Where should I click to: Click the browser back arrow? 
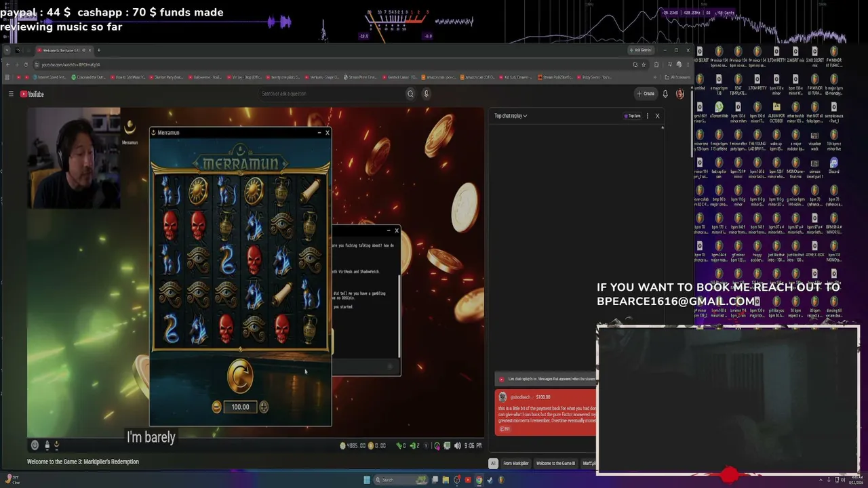[7, 64]
